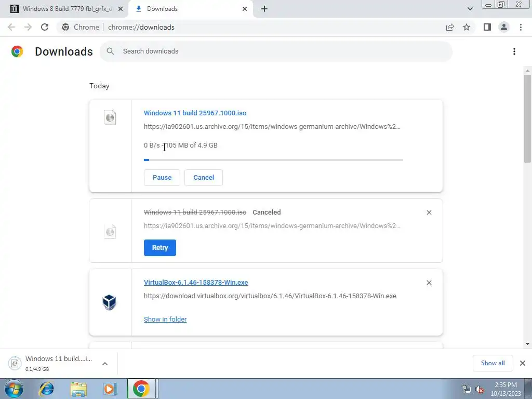This screenshot has width=532, height=399.
Task: Click the Chrome logo beside Downloads title
Action: pyautogui.click(x=17, y=51)
